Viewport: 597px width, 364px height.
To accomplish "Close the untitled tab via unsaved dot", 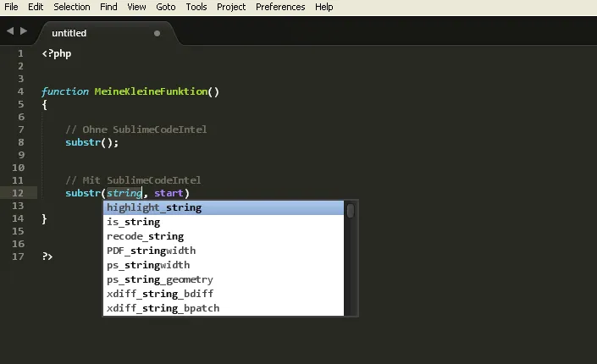I will 157,34.
